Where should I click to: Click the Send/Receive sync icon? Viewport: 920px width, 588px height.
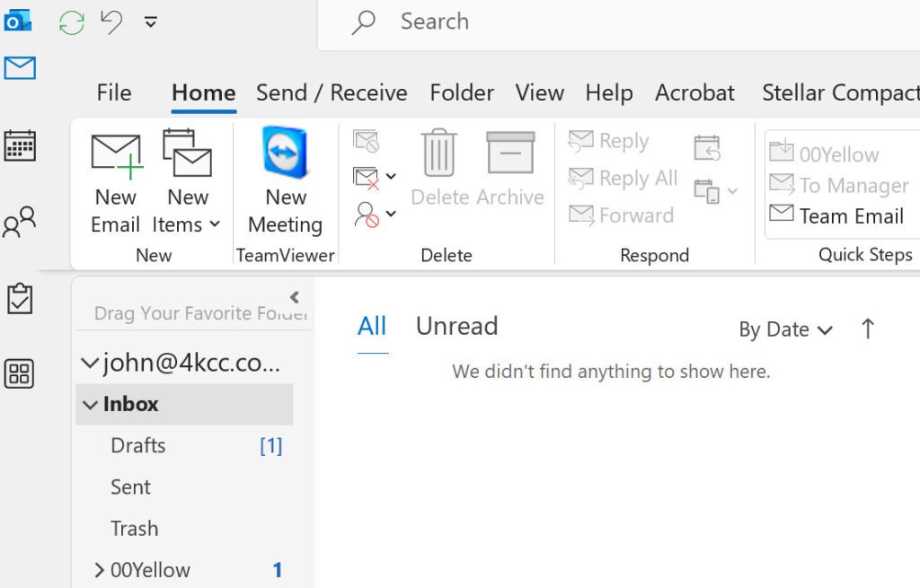pos(72,22)
